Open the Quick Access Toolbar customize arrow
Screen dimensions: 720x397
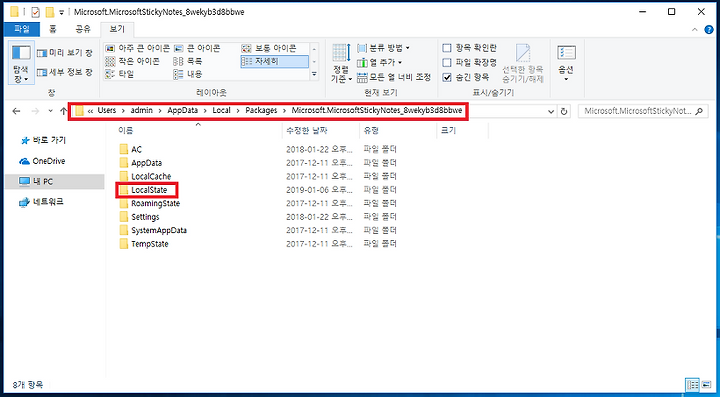click(x=61, y=12)
